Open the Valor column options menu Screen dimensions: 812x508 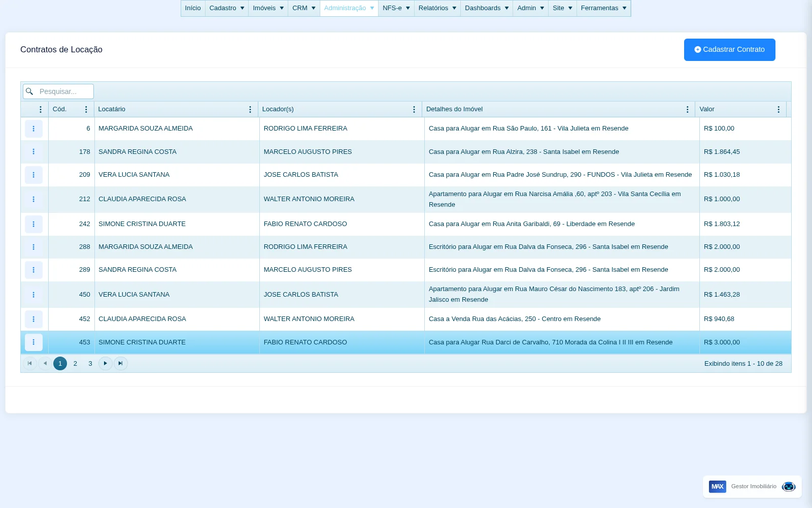[779, 109]
